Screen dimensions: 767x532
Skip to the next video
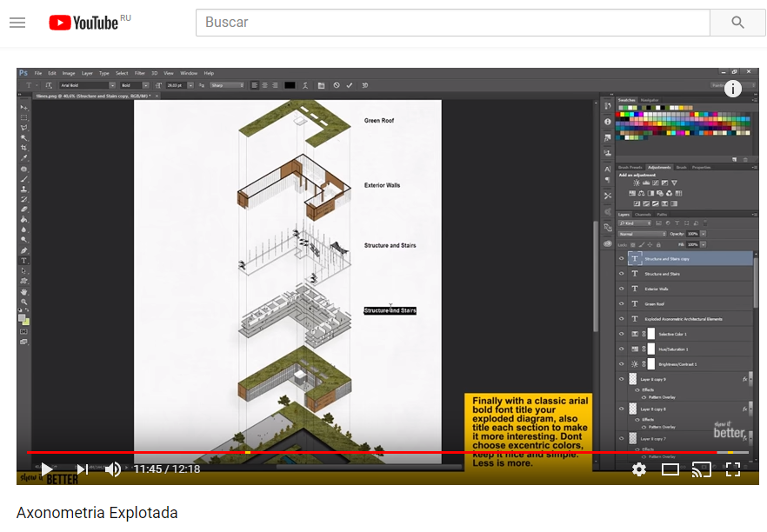[83, 469]
